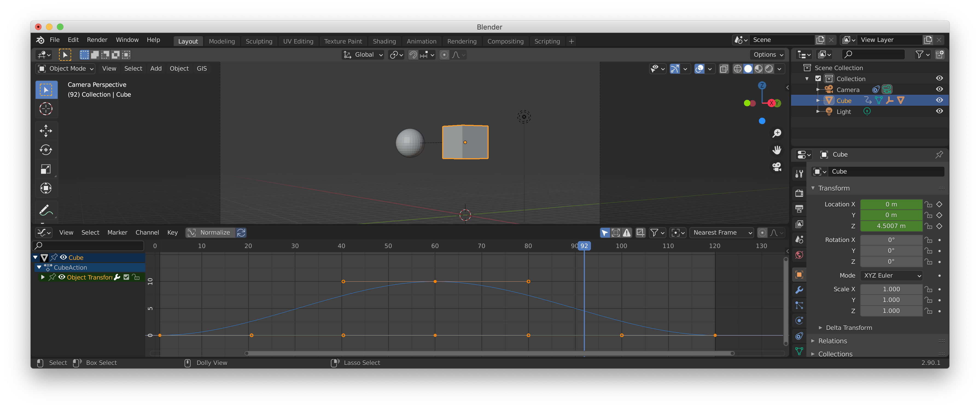Open the Object properties tab
The height and width of the screenshot is (409, 980).
point(799,275)
